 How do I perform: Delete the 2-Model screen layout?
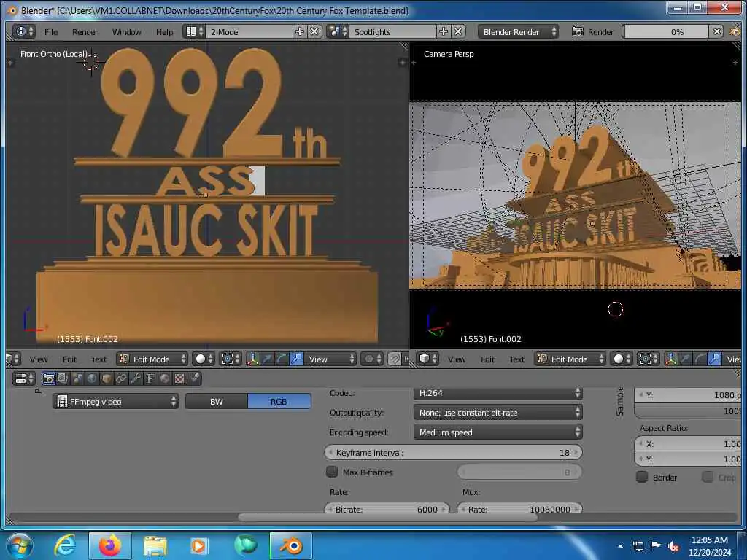click(x=314, y=31)
